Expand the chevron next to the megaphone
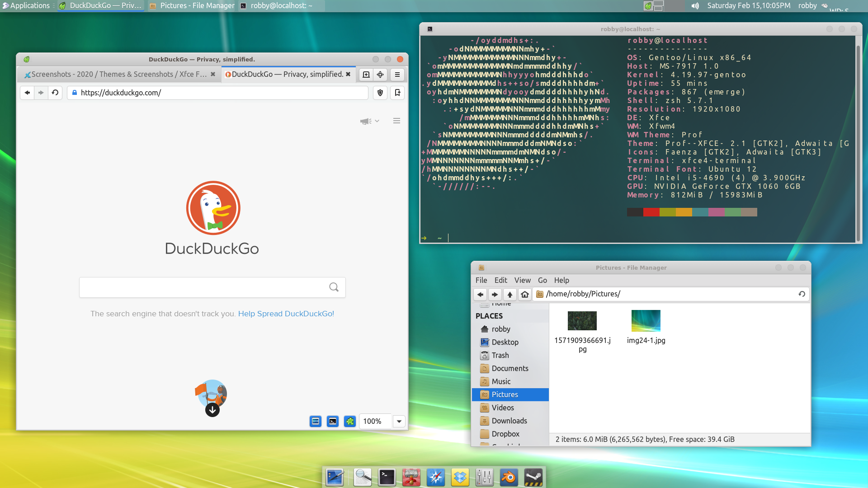 (x=377, y=121)
